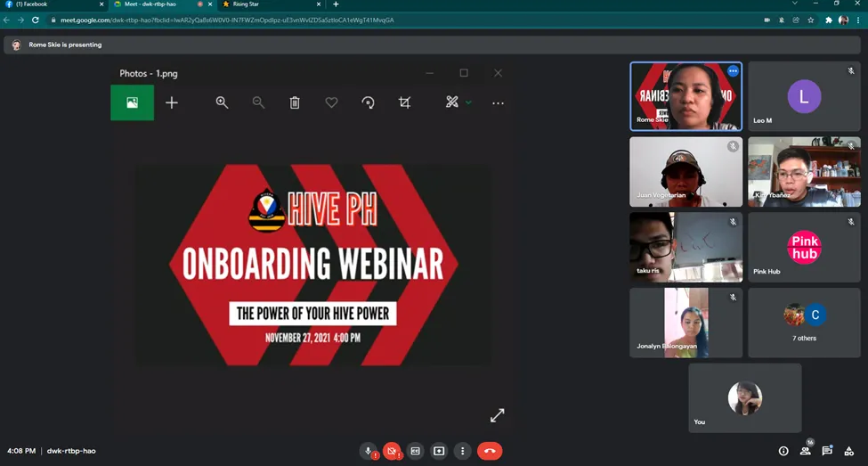Image resolution: width=868 pixels, height=466 pixels.
Task: Click the Present now screen share button
Action: tap(439, 451)
